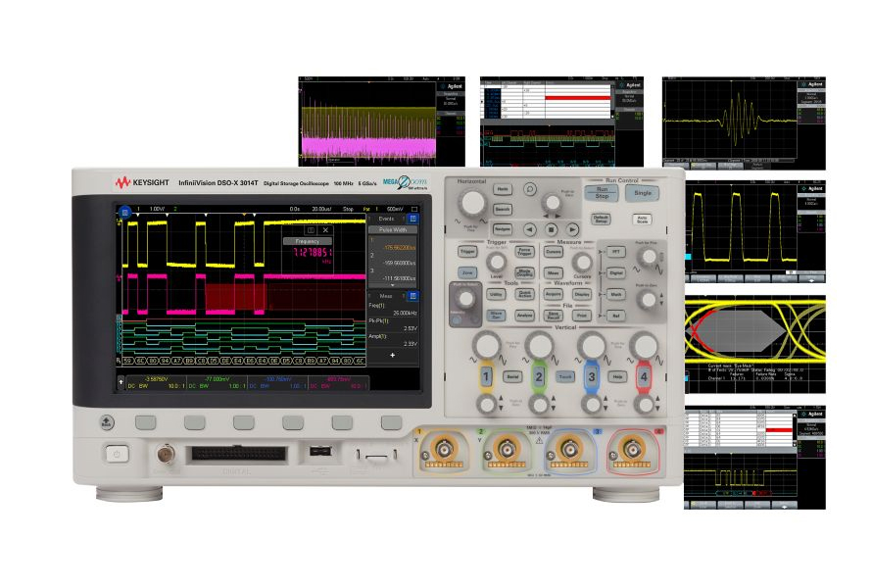Screen dimensions: 872x588
Task: Close the Frequency counter popup
Action: tap(326, 229)
